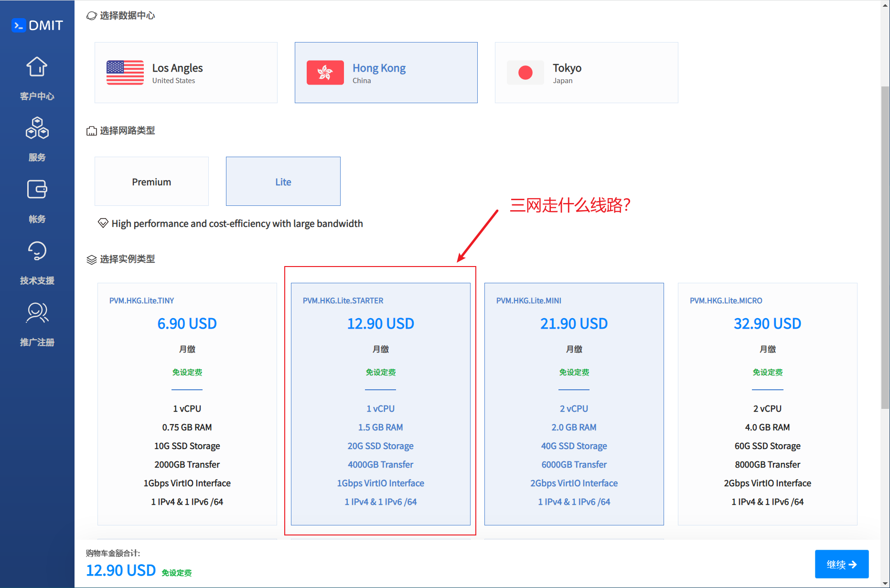890x588 pixels.
Task: Click the network port icon beside 选择网路类型
Action: coord(91,131)
